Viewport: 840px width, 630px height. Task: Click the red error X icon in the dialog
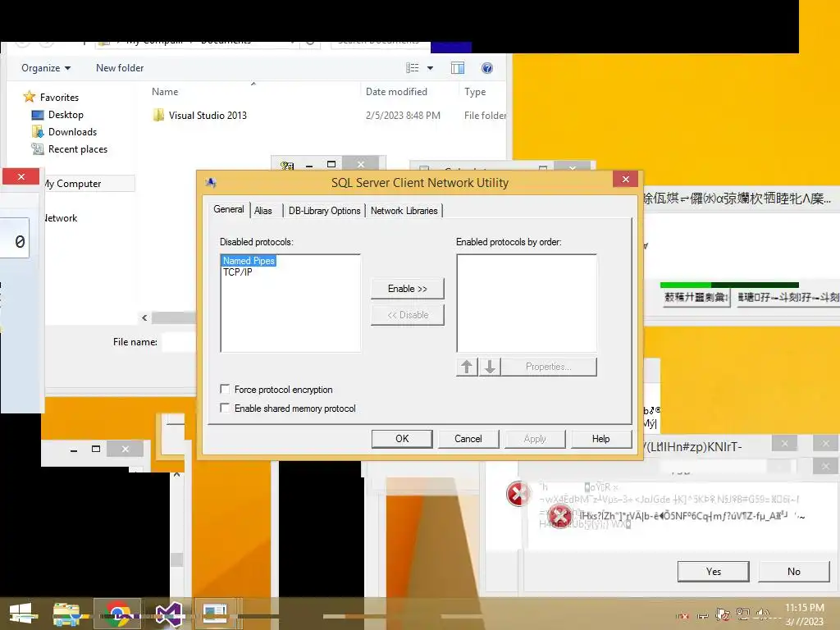point(559,517)
